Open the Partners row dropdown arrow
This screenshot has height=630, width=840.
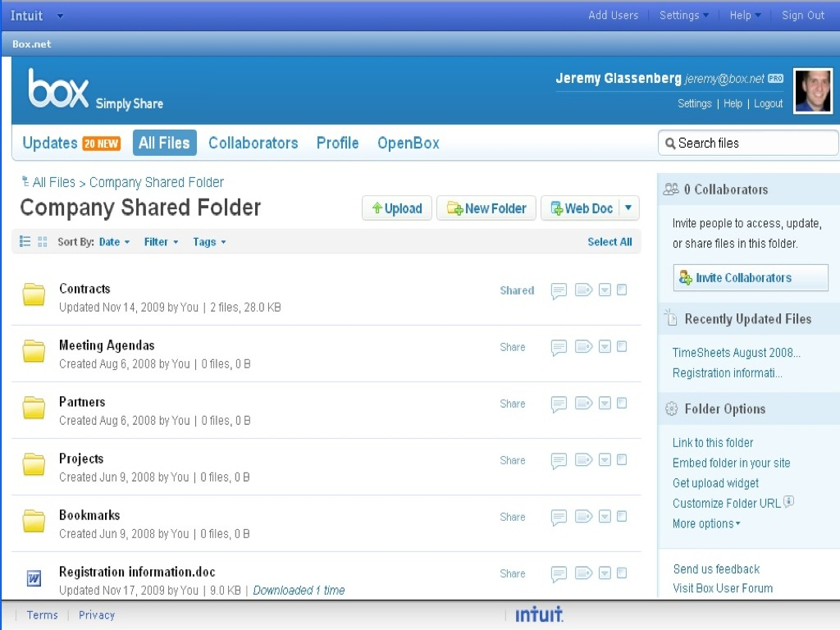[605, 403]
